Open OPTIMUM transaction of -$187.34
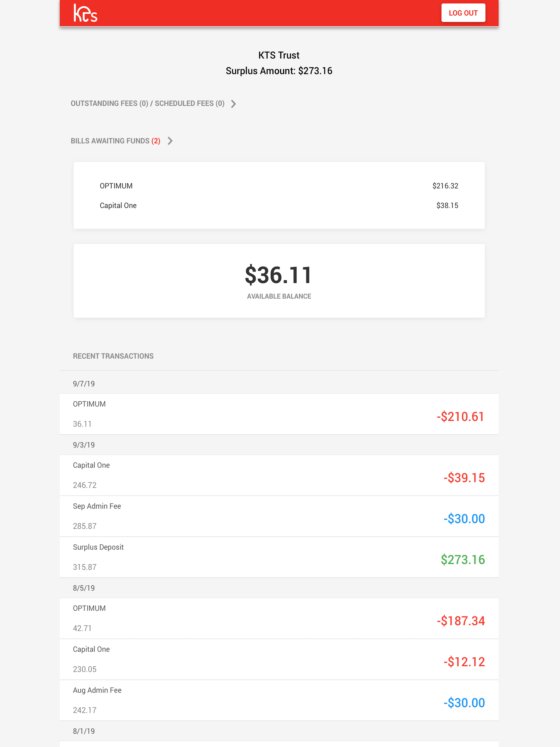 [x=279, y=618]
